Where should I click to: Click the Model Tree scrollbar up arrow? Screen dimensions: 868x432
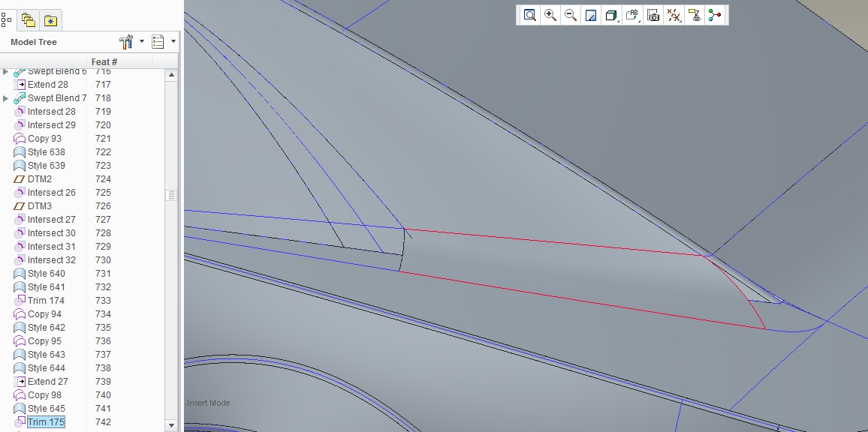pyautogui.click(x=171, y=75)
